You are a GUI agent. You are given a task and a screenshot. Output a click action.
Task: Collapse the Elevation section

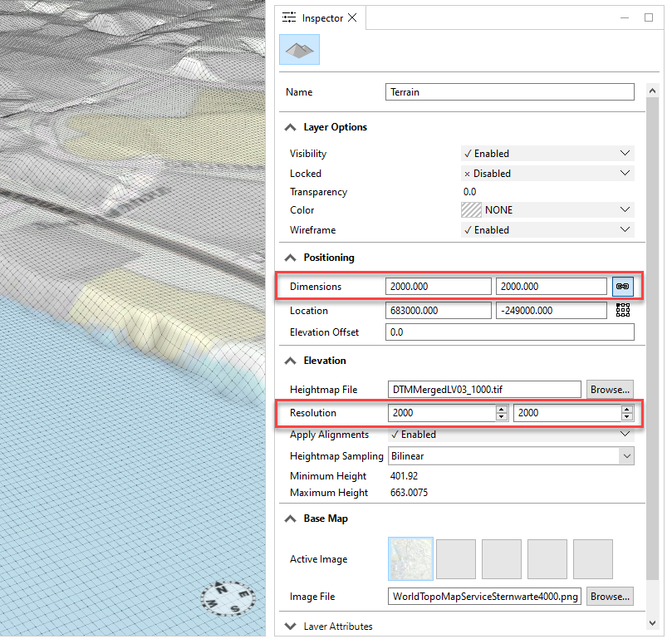(x=290, y=360)
